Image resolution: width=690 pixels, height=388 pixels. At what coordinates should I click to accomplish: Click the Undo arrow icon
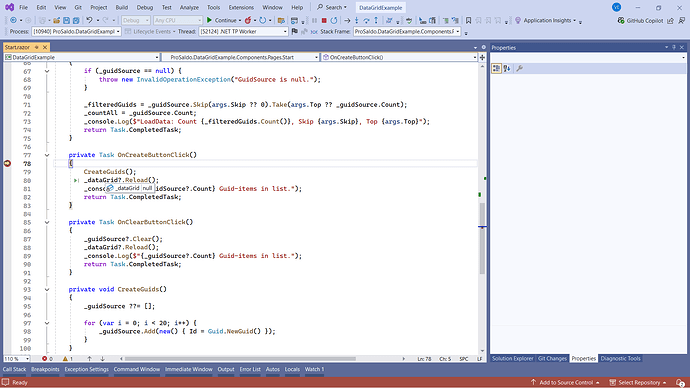89,20
